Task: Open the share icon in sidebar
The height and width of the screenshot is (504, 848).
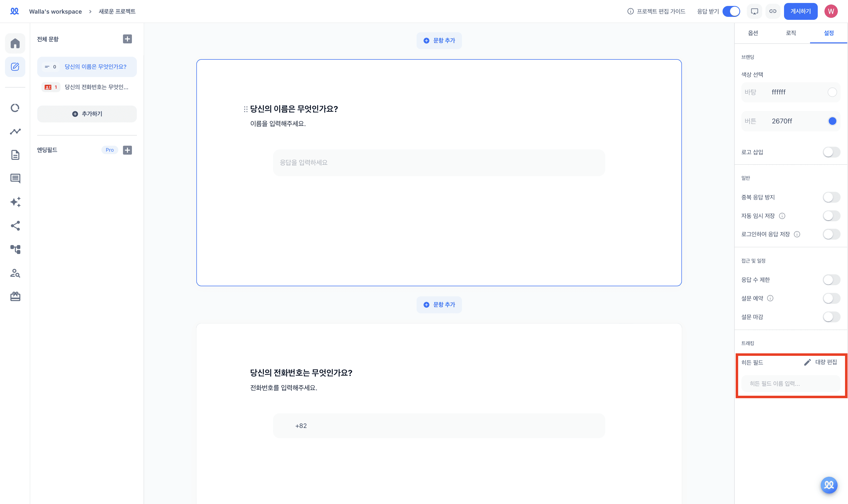Action: (15, 225)
